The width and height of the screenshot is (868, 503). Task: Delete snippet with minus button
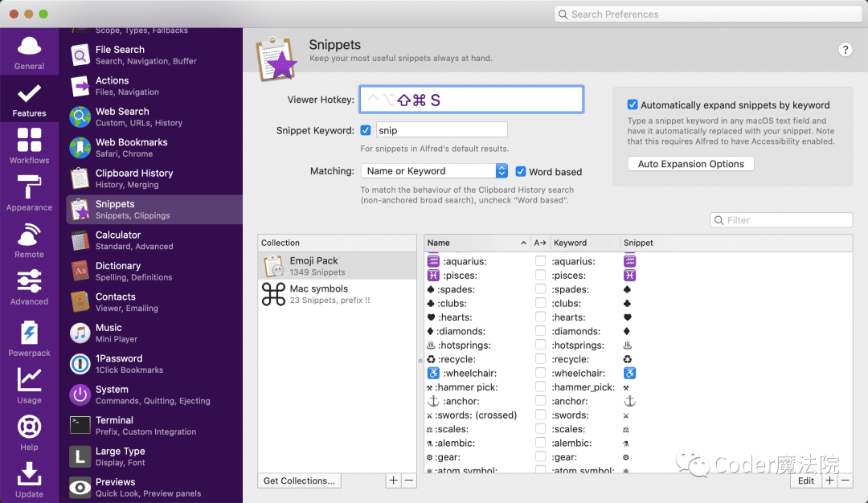click(845, 481)
